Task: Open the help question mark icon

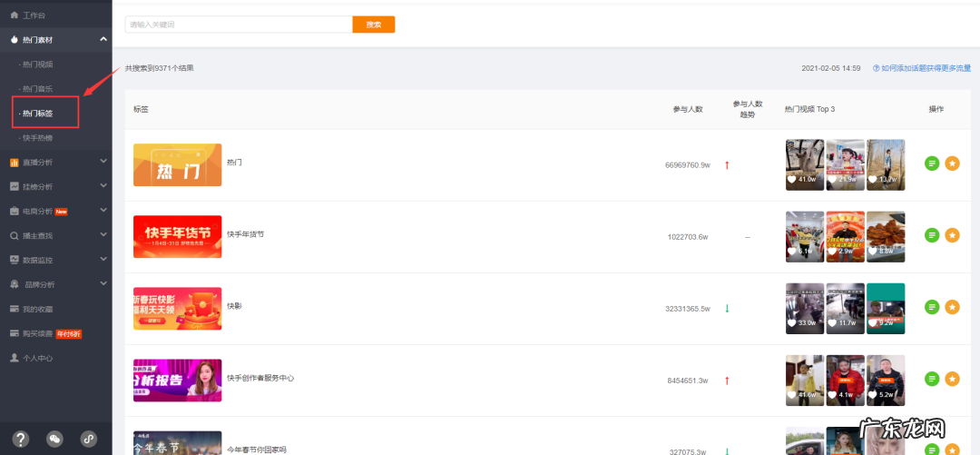Action: [x=21, y=439]
